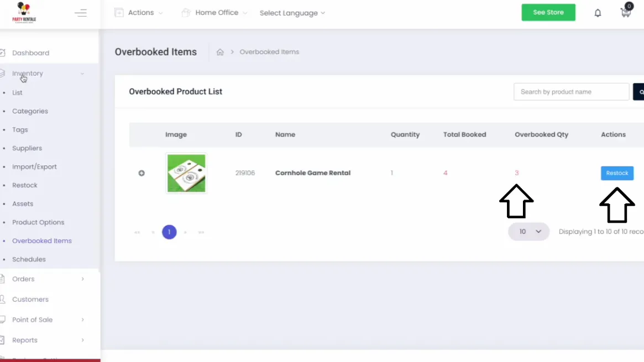Image resolution: width=644 pixels, height=362 pixels.
Task: Select Overbooked Items in the sidebar
Action: [x=42, y=240]
